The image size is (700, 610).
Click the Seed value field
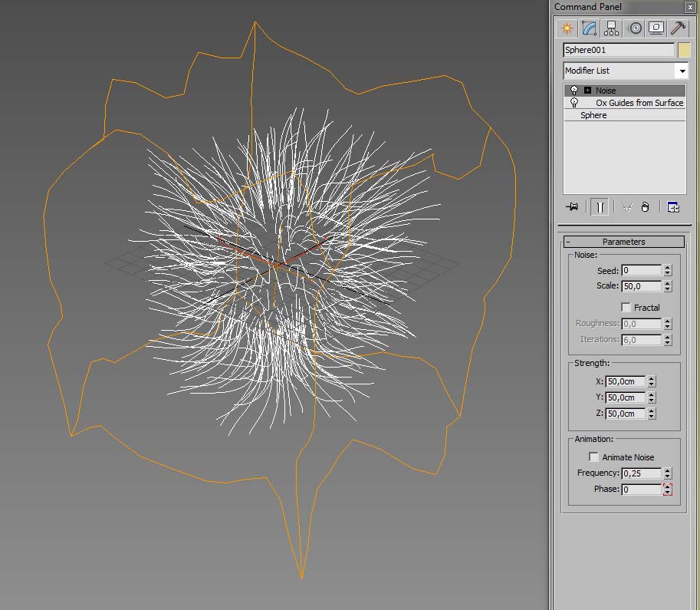click(641, 271)
